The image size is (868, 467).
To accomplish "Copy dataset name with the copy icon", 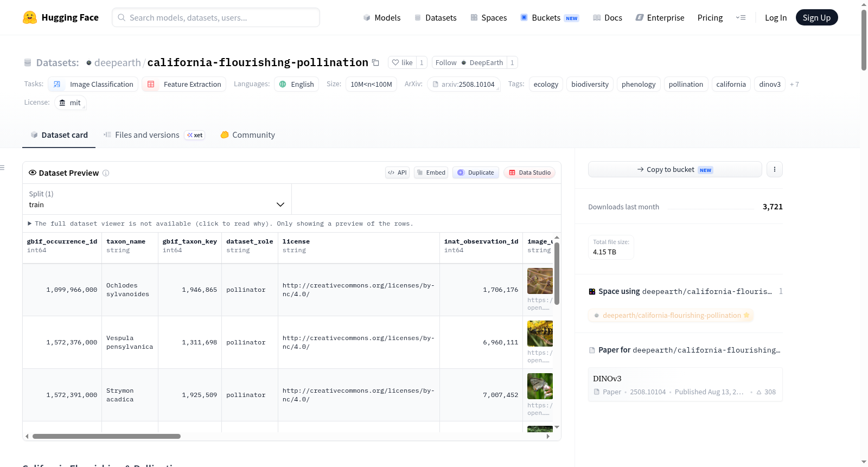I will [375, 62].
